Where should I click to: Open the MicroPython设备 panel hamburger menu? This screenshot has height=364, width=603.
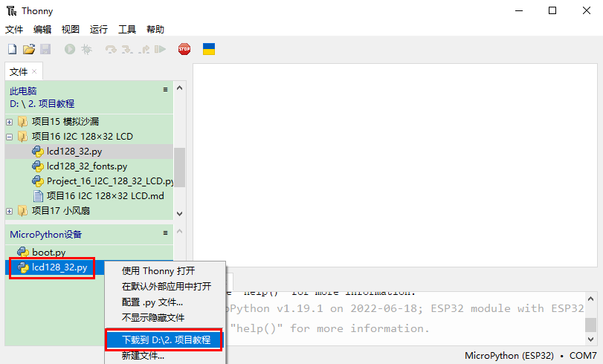[x=166, y=233]
